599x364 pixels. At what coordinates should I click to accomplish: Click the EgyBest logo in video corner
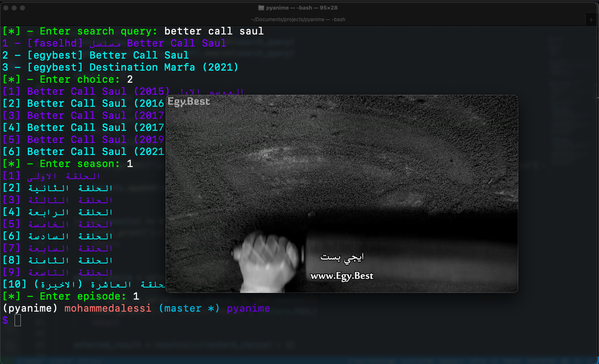[189, 101]
